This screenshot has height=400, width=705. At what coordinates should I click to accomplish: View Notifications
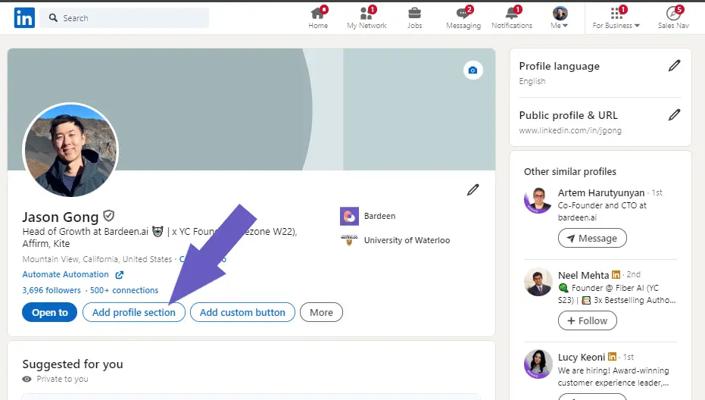512,18
